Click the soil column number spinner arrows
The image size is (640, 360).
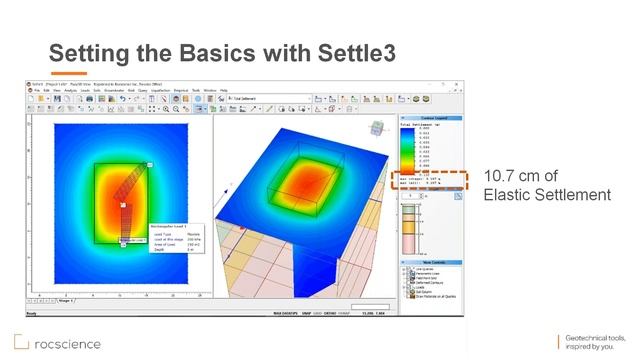point(421,196)
